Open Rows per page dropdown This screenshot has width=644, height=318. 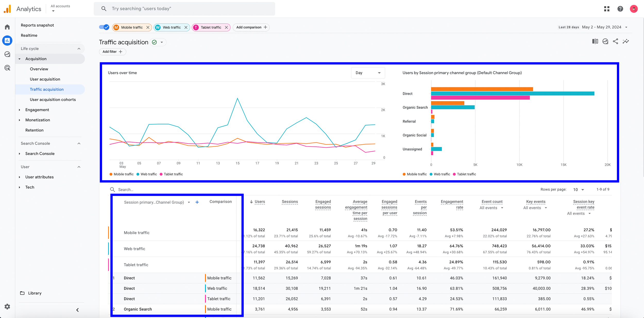tap(578, 190)
